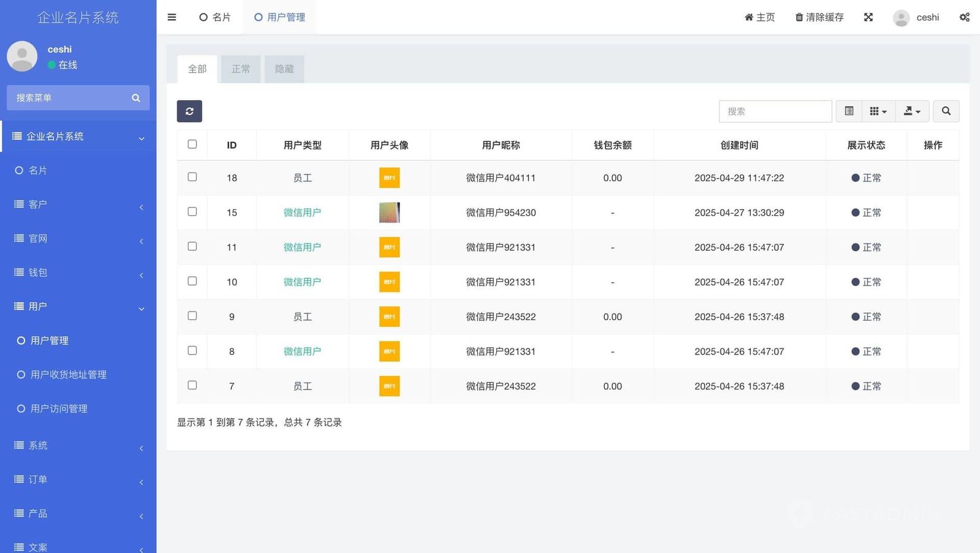Open the settings gears icon

[964, 17]
